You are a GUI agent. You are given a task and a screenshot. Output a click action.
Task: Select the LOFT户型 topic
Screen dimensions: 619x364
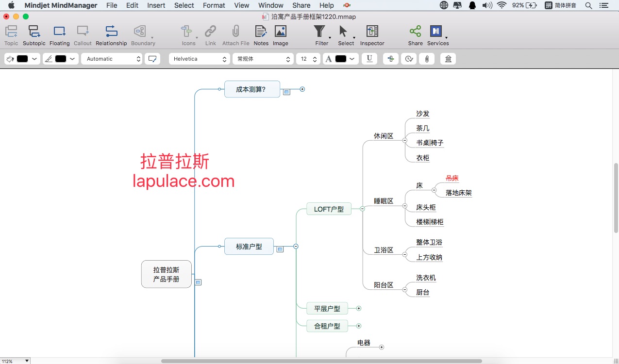click(329, 209)
